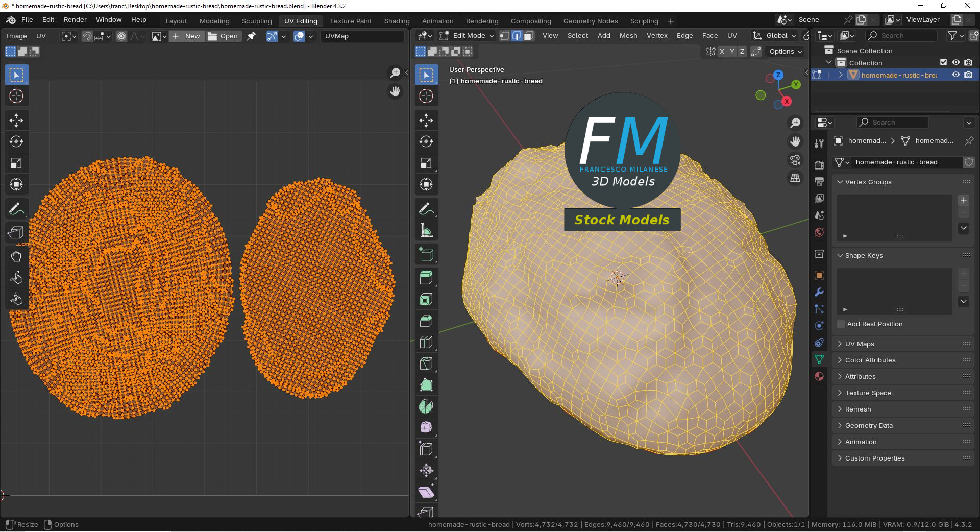Click the Extrude Region tool

point(426,278)
